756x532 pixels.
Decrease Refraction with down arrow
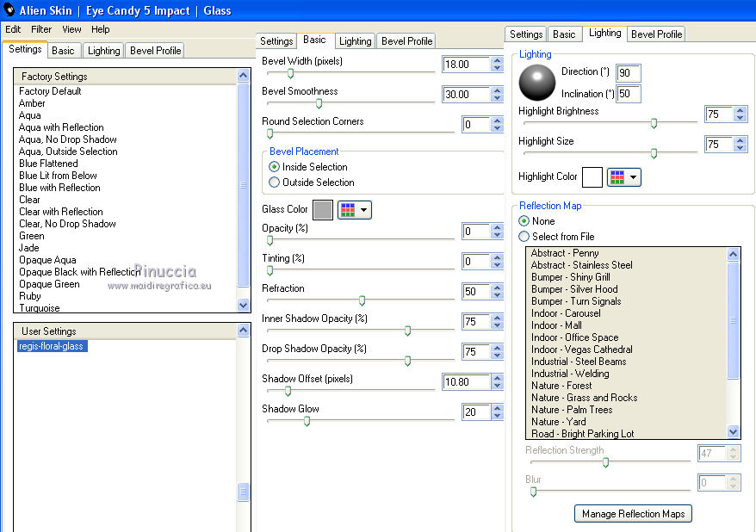tap(497, 295)
